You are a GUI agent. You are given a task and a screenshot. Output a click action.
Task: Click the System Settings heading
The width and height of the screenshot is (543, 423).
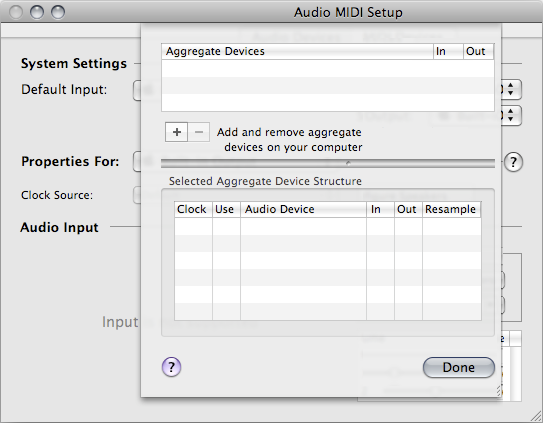pos(74,63)
